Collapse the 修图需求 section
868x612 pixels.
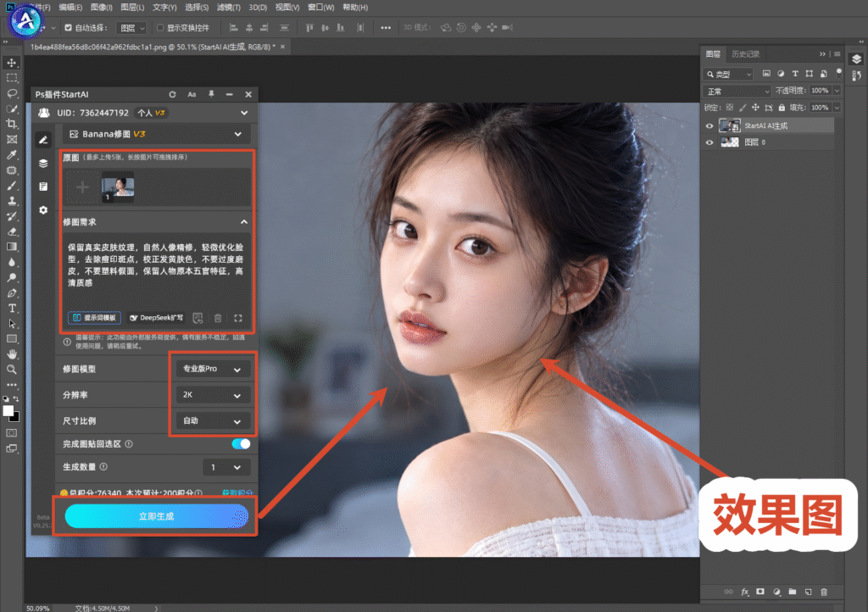coord(244,222)
